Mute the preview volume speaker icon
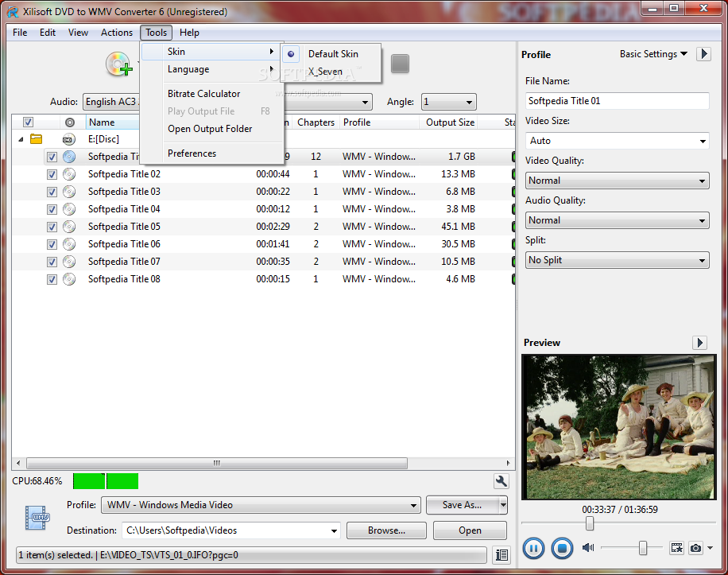Viewport: 728px width, 575px height. [588, 548]
